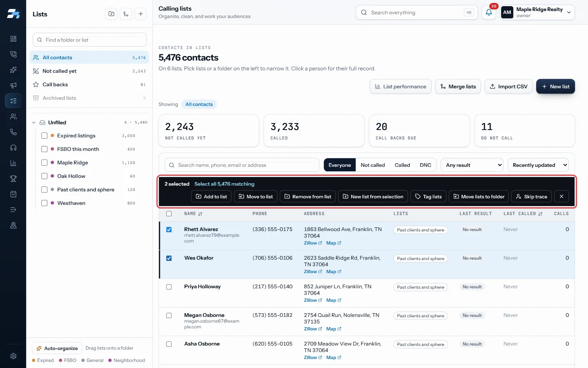Dismiss the selection bar with X icon

point(561,197)
